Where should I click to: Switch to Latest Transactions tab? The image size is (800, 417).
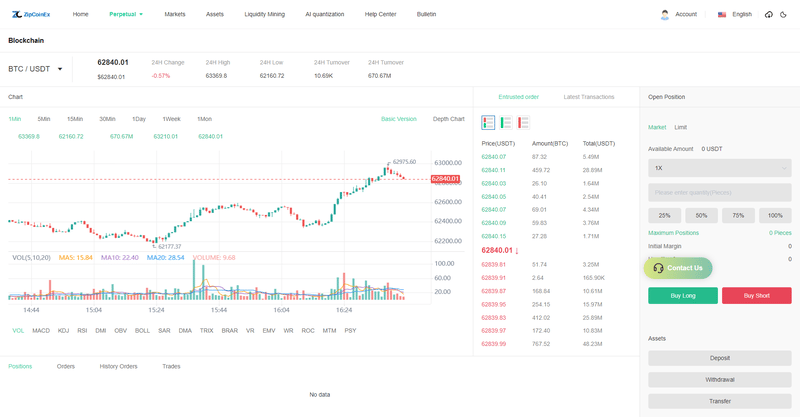[589, 97]
